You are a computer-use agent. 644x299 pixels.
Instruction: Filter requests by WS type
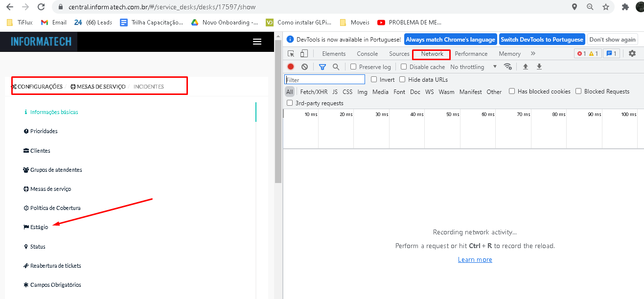(429, 92)
